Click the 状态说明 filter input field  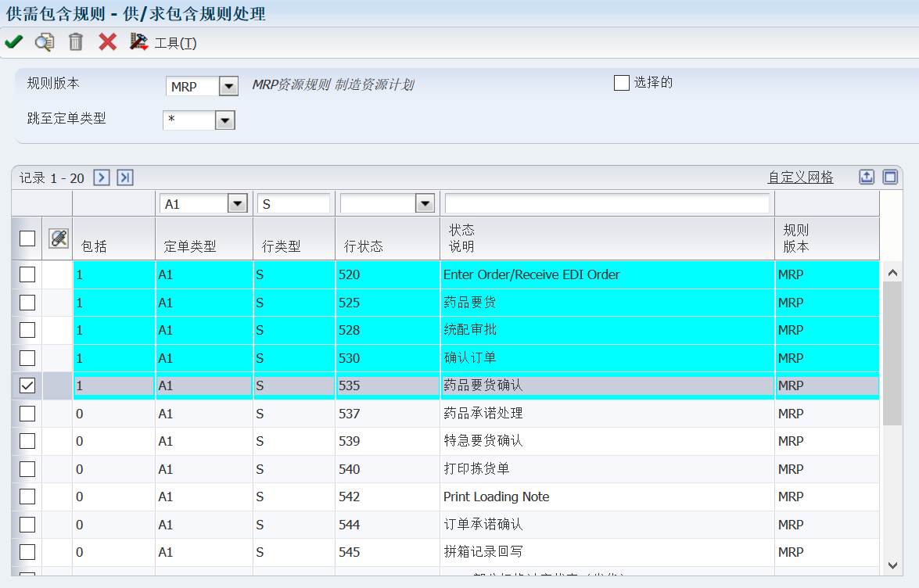tap(607, 203)
